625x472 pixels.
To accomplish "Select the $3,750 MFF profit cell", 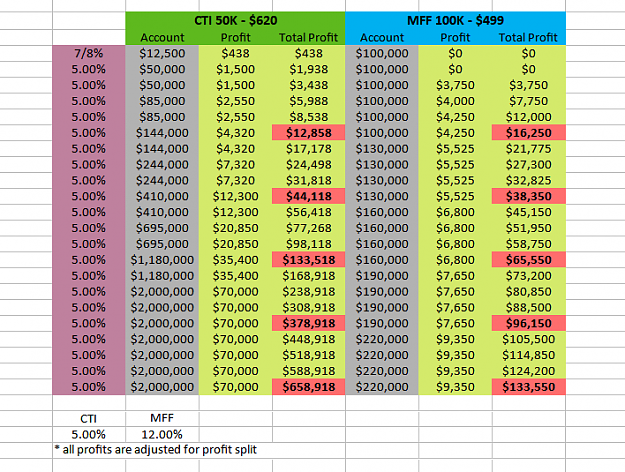I will 455,85.
